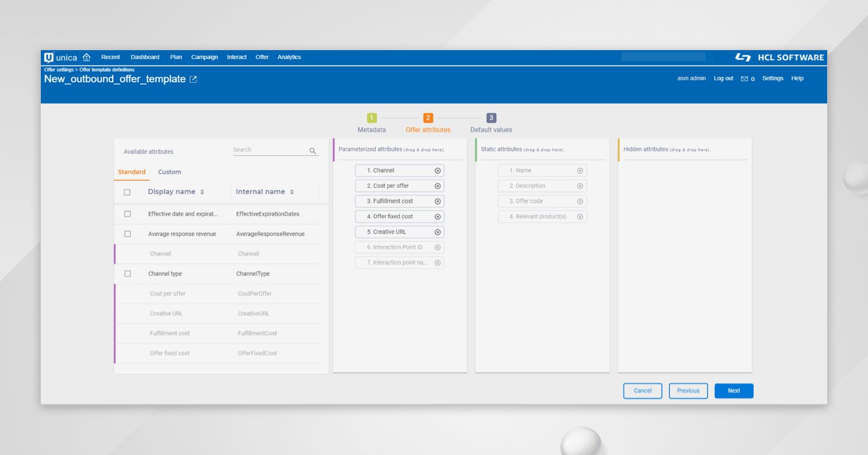Switch to the Custom attributes tab
This screenshot has width=868, height=455.
click(170, 171)
